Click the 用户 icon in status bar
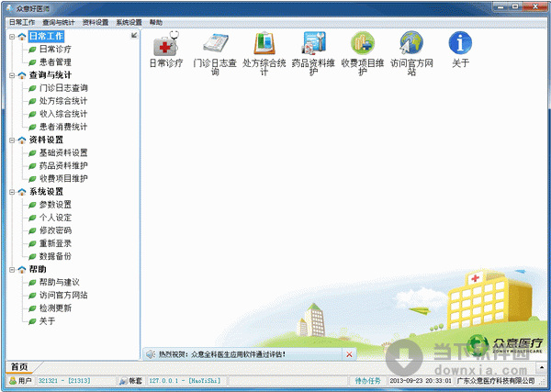The height and width of the screenshot is (392, 551). click(13, 380)
